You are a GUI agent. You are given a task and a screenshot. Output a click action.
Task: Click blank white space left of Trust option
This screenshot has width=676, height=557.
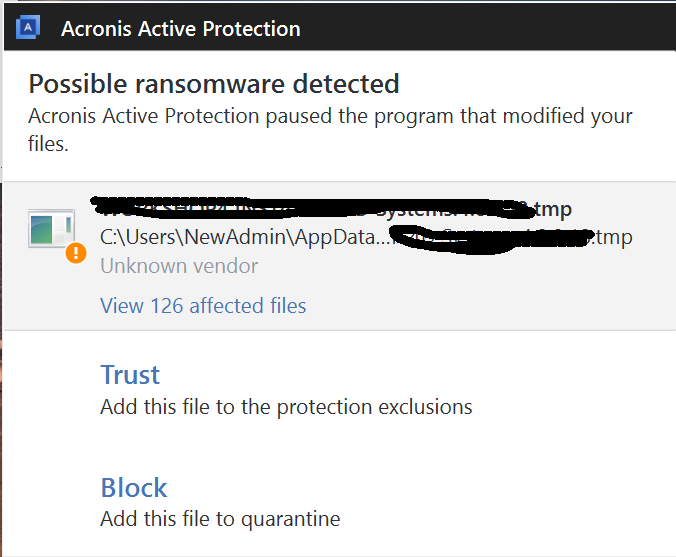(52, 390)
